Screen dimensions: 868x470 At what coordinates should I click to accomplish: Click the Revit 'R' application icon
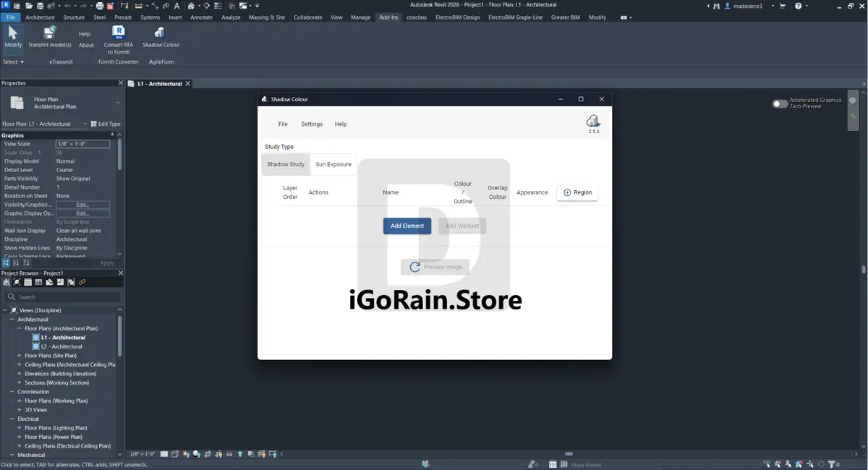click(5, 6)
